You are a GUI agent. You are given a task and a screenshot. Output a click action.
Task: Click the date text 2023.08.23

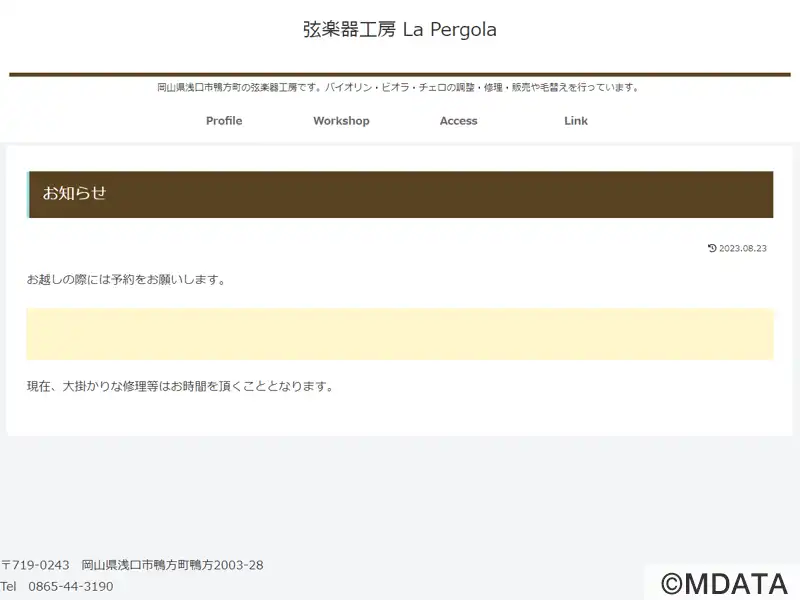point(743,248)
